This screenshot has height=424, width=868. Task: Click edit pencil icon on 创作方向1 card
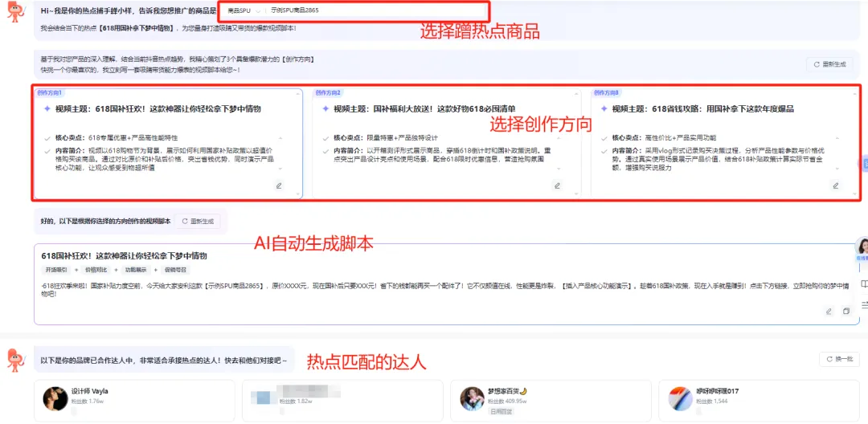click(279, 185)
